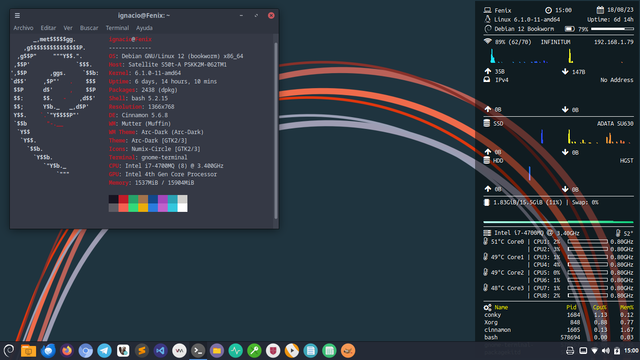Click the bright red neofetch color block
This screenshot has height=360, width=640.
(124, 208)
